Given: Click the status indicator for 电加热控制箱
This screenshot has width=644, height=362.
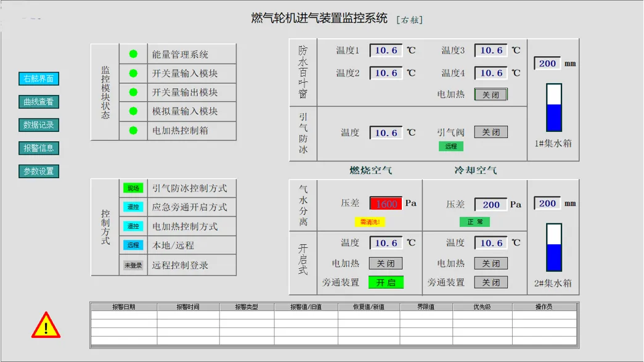Looking at the screenshot, I should [x=134, y=131].
